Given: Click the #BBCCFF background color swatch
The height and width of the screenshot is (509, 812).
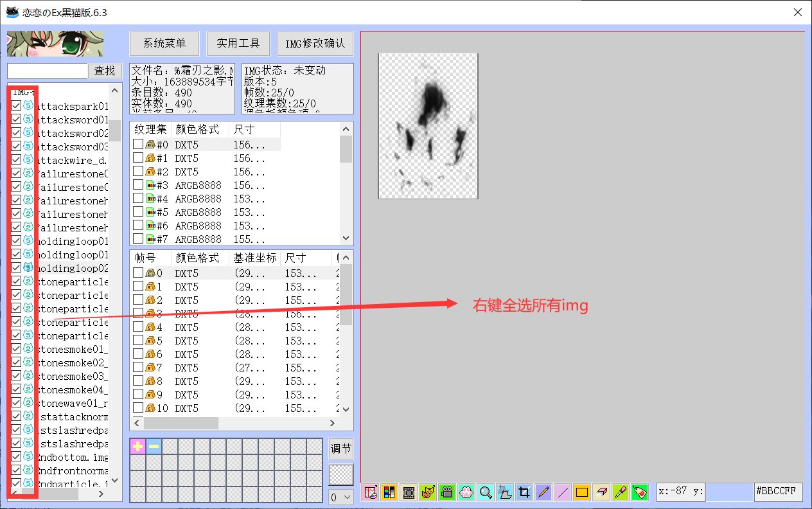Looking at the screenshot, I should (x=777, y=492).
